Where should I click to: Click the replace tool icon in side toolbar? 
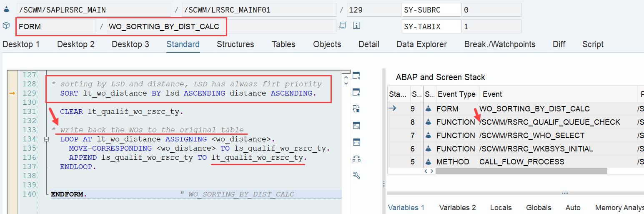[x=356, y=109]
